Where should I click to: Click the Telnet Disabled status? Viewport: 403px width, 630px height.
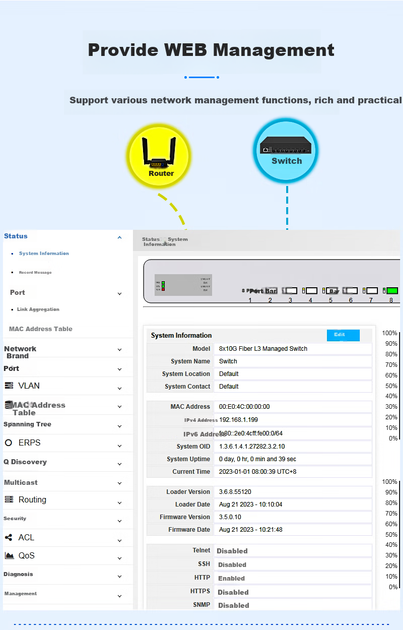tap(232, 551)
